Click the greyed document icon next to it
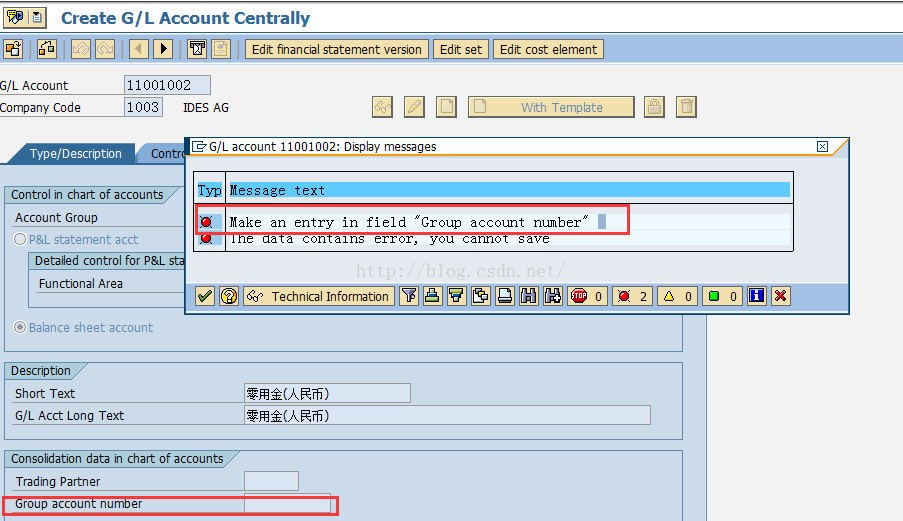The image size is (903, 521). pos(221,49)
